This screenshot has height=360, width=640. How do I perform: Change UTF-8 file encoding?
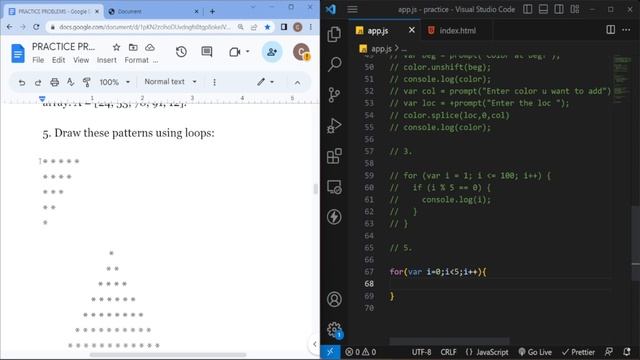(421, 352)
